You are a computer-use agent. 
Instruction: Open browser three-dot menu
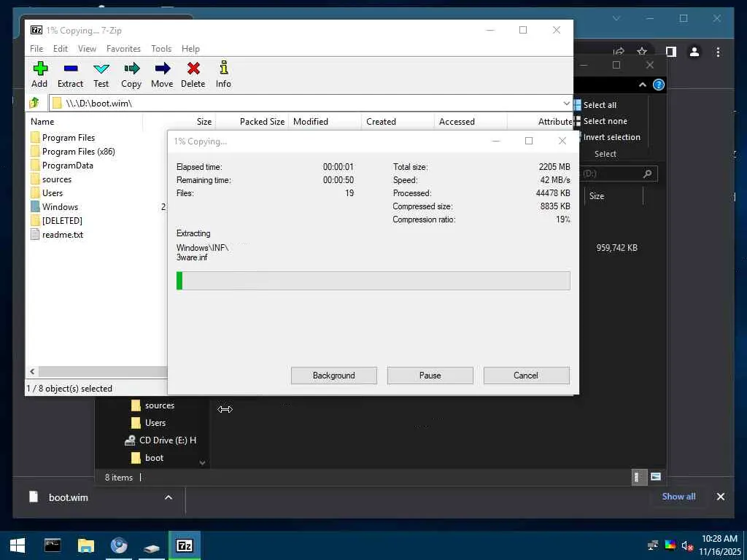pos(718,52)
